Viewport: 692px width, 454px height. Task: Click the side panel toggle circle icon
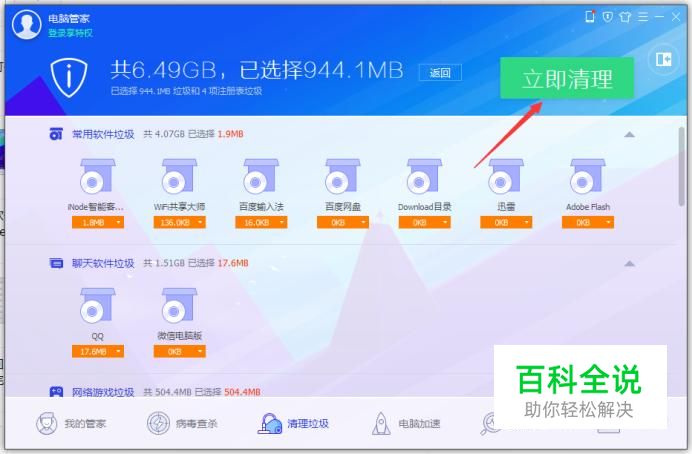tap(663, 59)
